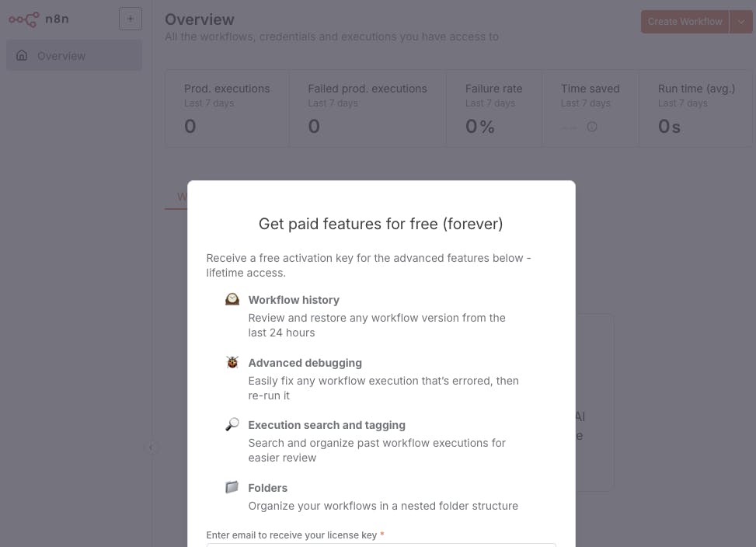The height and width of the screenshot is (547, 756).
Task: Click the n8n logo icon
Action: pos(23,19)
